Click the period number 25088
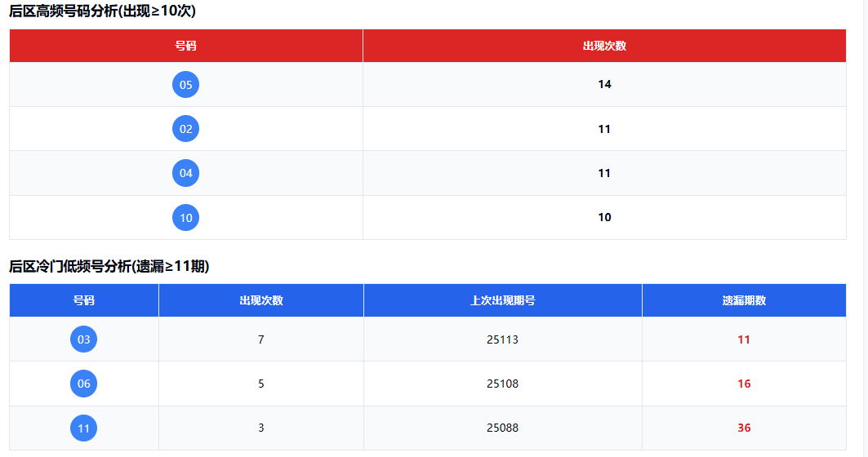The width and height of the screenshot is (868, 457). [x=502, y=428]
